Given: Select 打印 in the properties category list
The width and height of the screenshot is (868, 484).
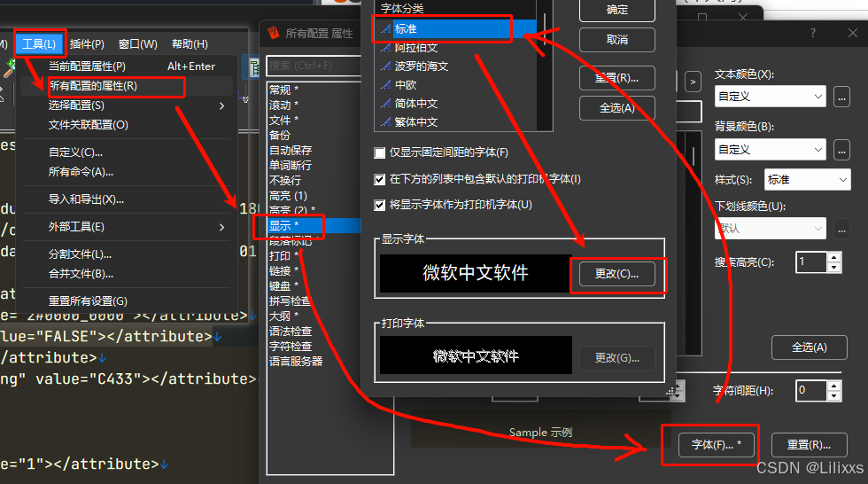Looking at the screenshot, I should tap(283, 256).
